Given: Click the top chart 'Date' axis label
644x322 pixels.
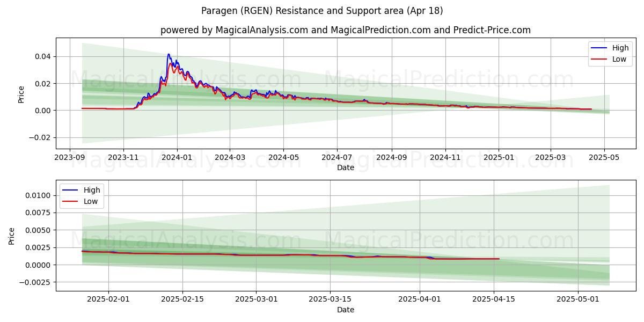Looking at the screenshot, I should click(x=346, y=167).
